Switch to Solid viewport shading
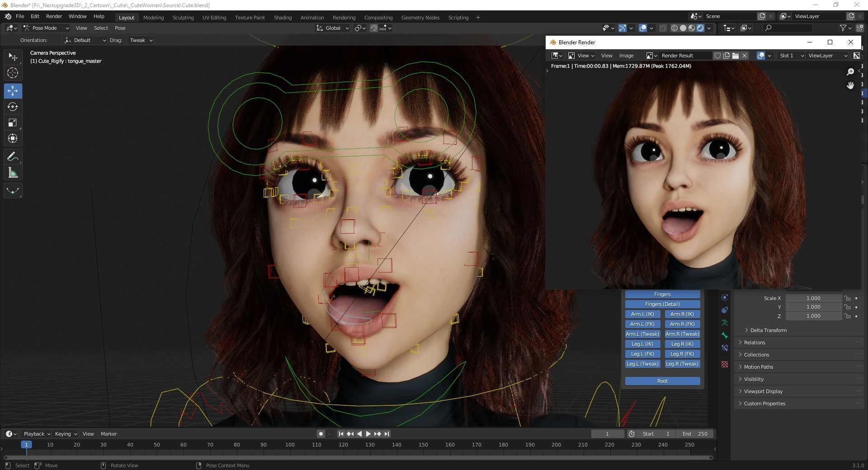This screenshot has width=868, height=470. pyautogui.click(x=683, y=28)
